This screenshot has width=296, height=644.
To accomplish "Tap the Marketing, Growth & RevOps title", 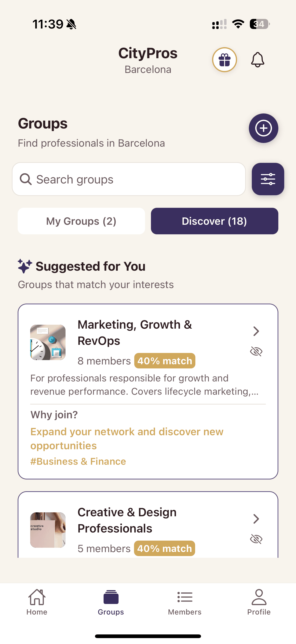I will pyautogui.click(x=135, y=333).
